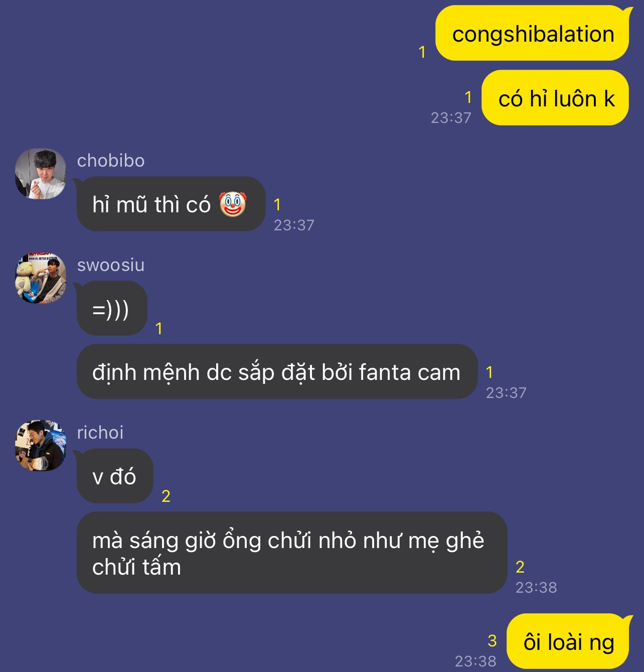Tap richoi's profile avatar
This screenshot has width=644, height=672.
coord(41,446)
